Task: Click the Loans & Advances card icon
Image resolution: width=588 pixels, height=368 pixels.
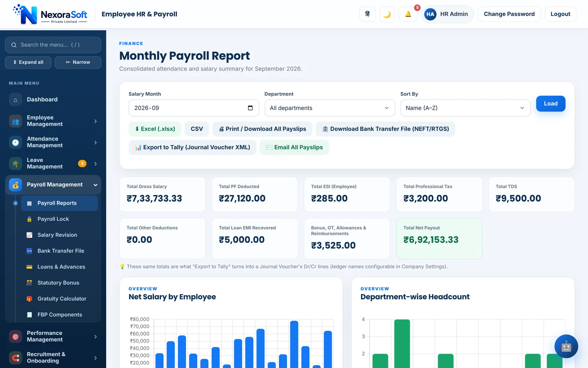Action: coord(29,267)
